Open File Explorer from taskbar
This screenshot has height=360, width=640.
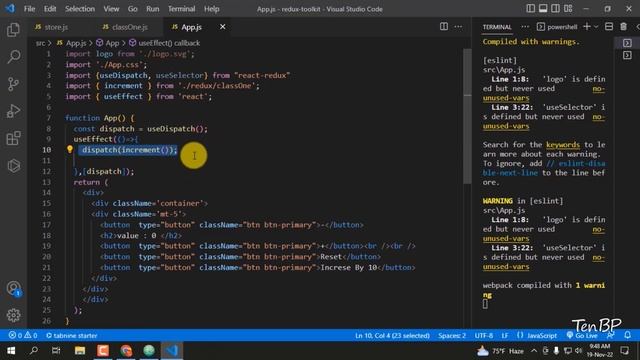point(80,351)
